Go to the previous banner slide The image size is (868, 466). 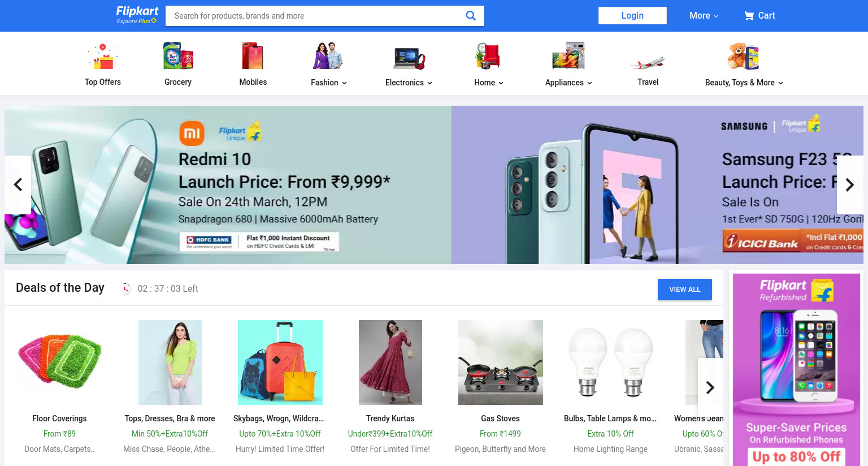click(x=18, y=185)
